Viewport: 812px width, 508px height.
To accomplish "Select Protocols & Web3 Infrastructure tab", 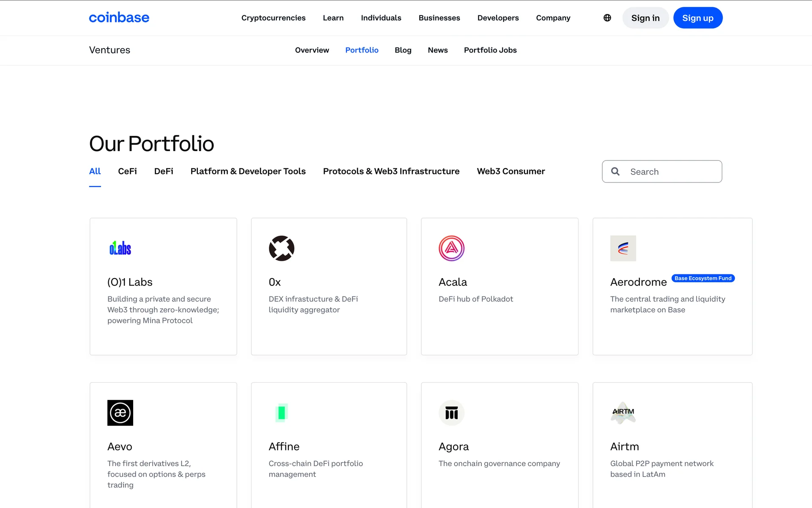I will pos(391,171).
